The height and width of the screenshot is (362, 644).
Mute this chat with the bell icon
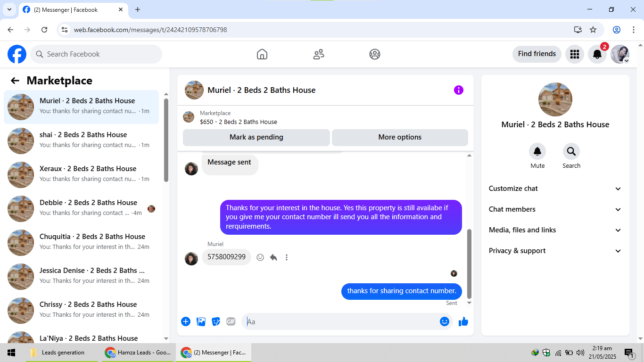pos(537,151)
